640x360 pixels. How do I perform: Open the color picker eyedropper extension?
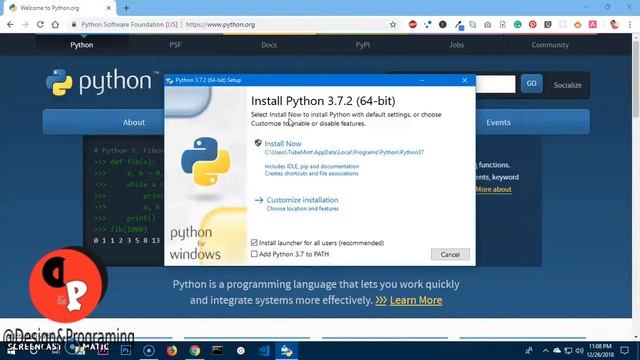coord(458,25)
